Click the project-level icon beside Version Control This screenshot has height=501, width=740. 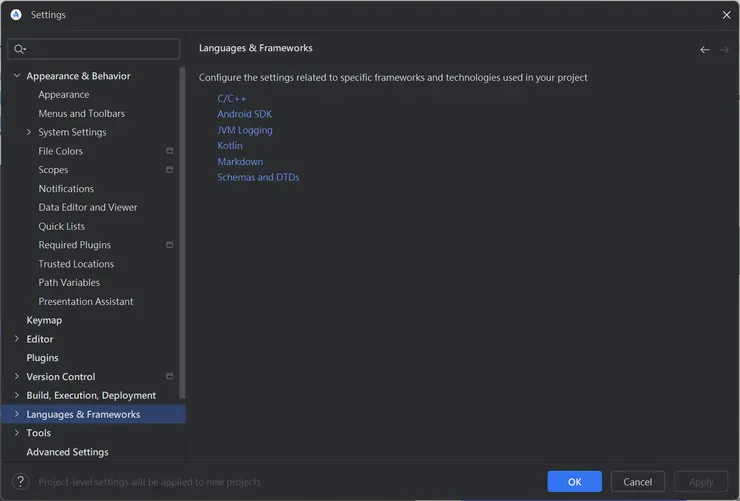click(x=170, y=377)
